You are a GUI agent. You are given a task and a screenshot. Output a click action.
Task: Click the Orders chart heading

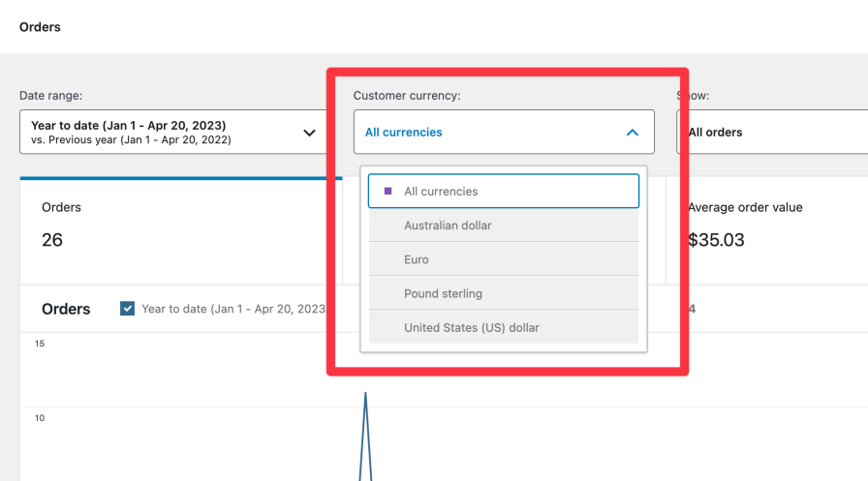coord(66,310)
